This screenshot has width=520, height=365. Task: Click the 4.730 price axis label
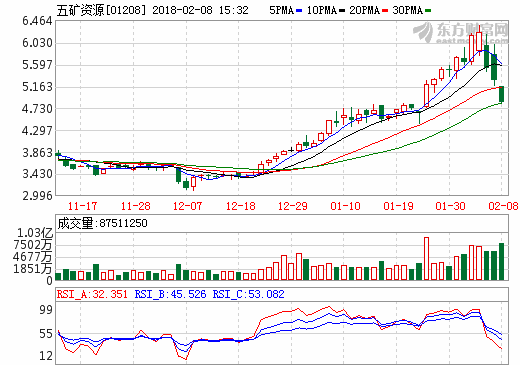coord(37,109)
